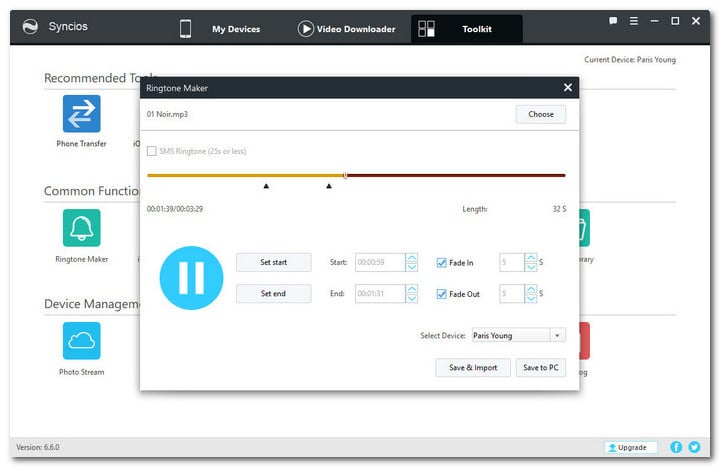Open the Facebook icon in status bar
This screenshot has width=721, height=468.
tap(676, 447)
